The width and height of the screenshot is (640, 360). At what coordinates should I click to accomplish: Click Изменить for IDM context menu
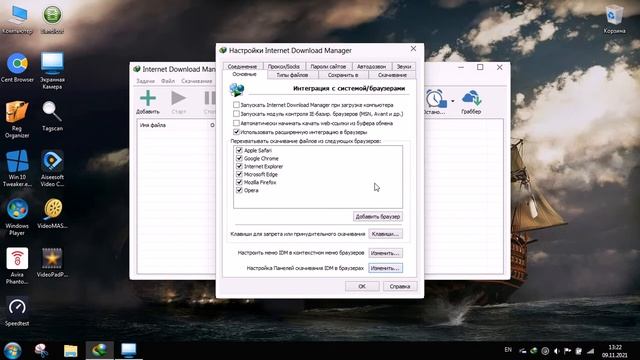[385, 253]
